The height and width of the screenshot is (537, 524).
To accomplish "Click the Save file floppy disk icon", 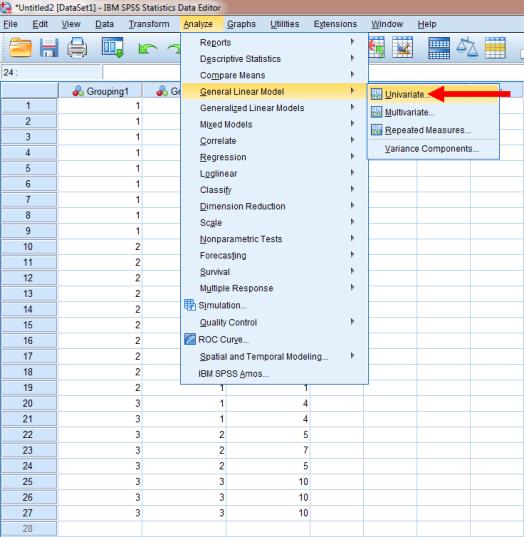I will [49, 47].
